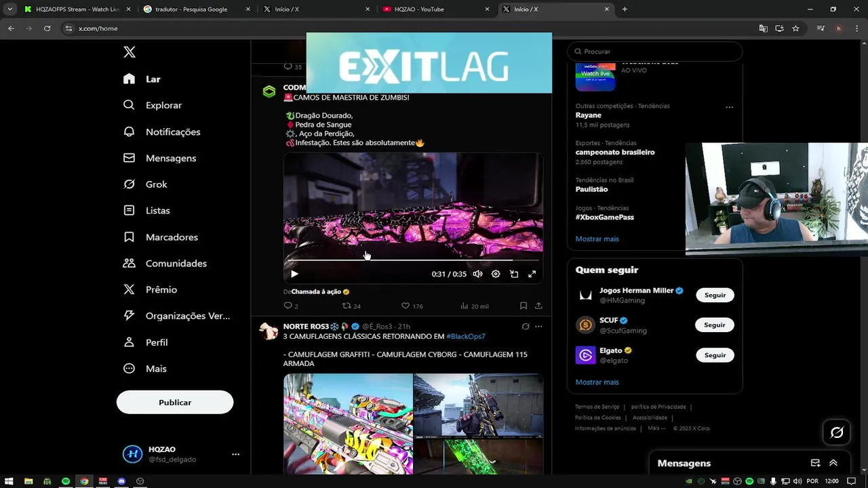
Task: Open the floating Grok button
Action: [837, 432]
